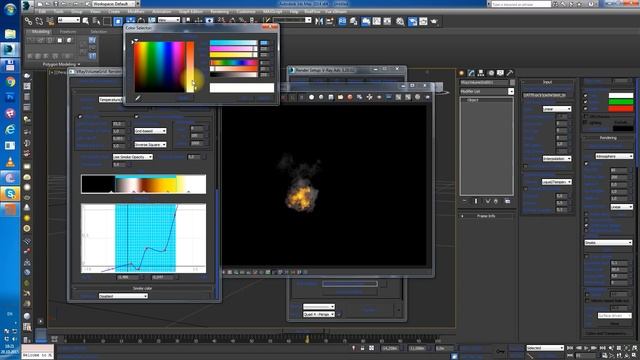The width and height of the screenshot is (640, 360).
Task: Open the Quad 4 view dropdown in Render Setup
Action: tap(319, 315)
